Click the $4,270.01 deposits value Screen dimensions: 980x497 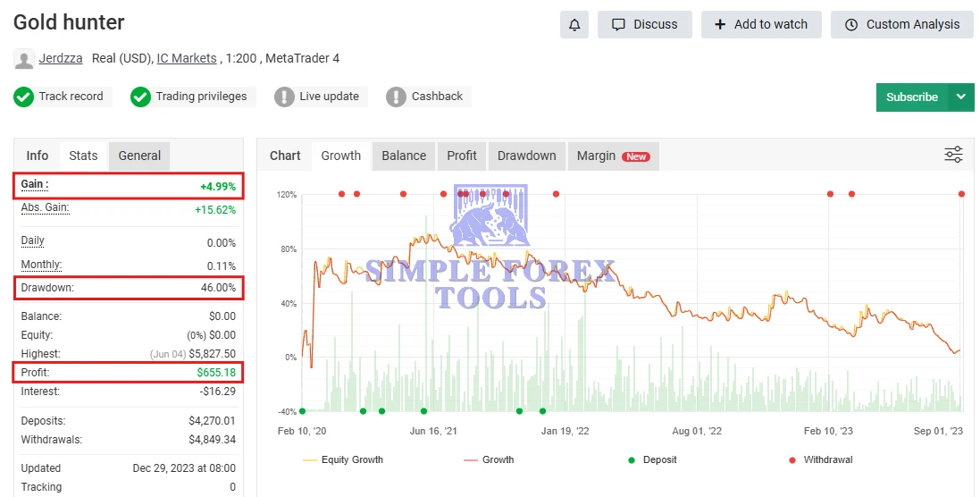tap(213, 421)
